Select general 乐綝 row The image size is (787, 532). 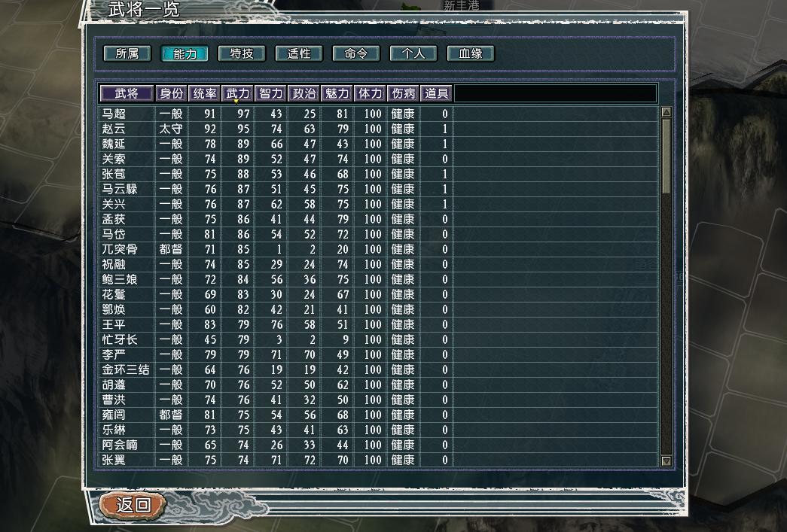pos(379,430)
